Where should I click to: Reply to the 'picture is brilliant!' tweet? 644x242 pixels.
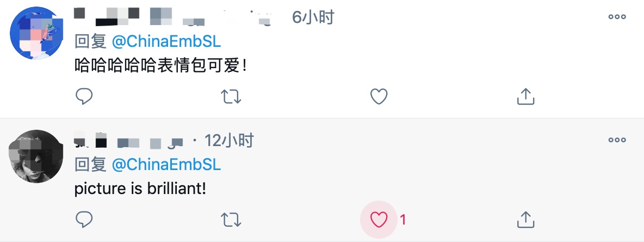[x=84, y=220]
